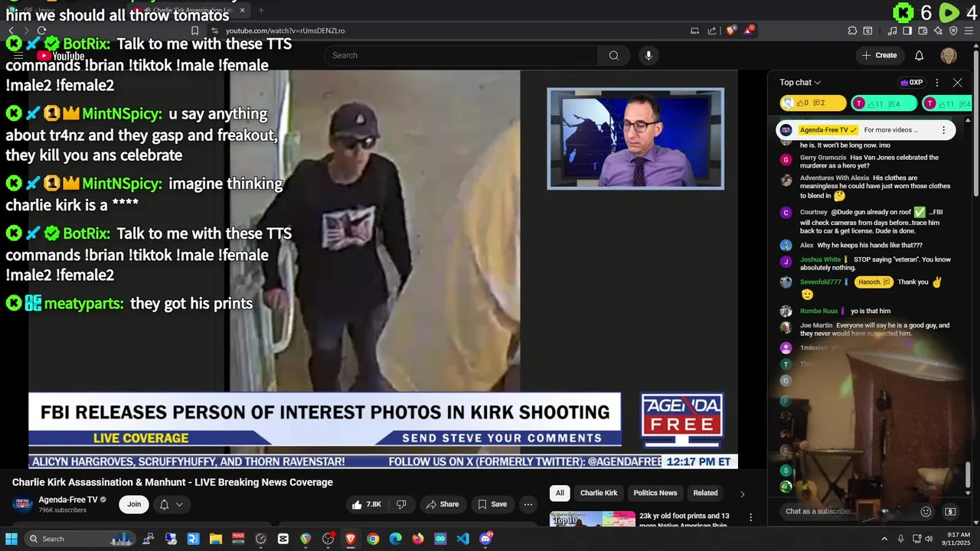This screenshot has width=980, height=551.
Task: Dislike the video with the thumbs-down button
Action: [x=400, y=504]
